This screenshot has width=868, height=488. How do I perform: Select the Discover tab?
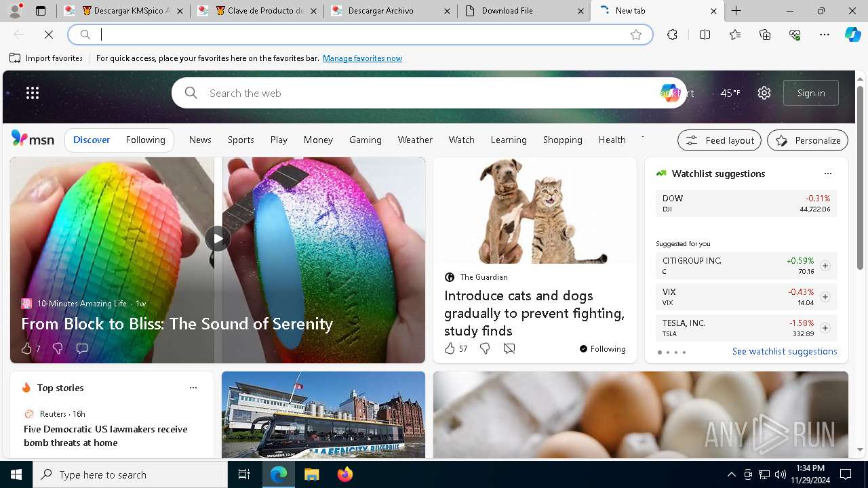pyautogui.click(x=92, y=140)
